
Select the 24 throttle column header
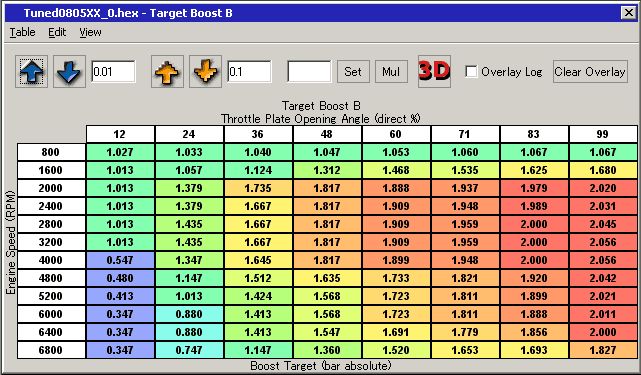point(189,134)
